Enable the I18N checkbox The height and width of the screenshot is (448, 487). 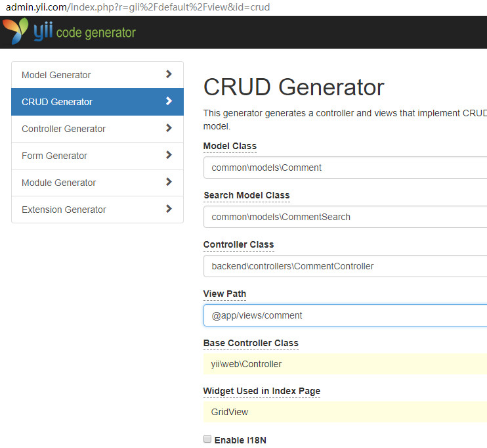tap(207, 439)
